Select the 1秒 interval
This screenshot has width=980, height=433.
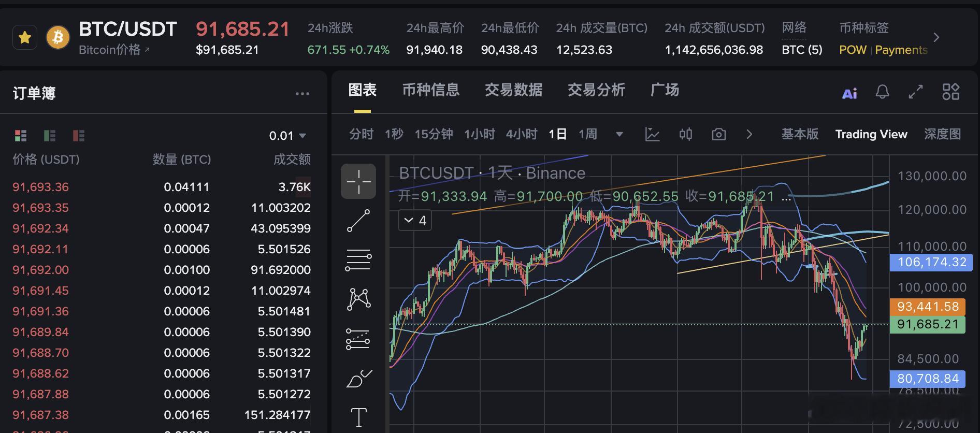(394, 134)
